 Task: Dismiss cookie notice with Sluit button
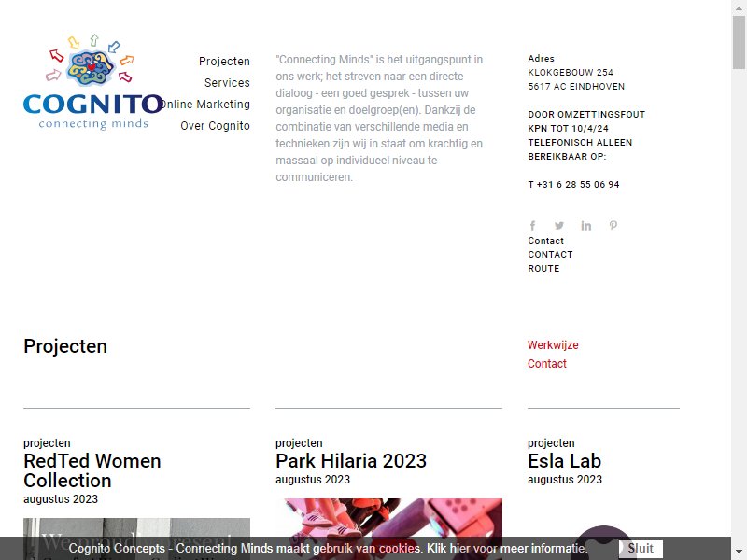[x=641, y=548]
